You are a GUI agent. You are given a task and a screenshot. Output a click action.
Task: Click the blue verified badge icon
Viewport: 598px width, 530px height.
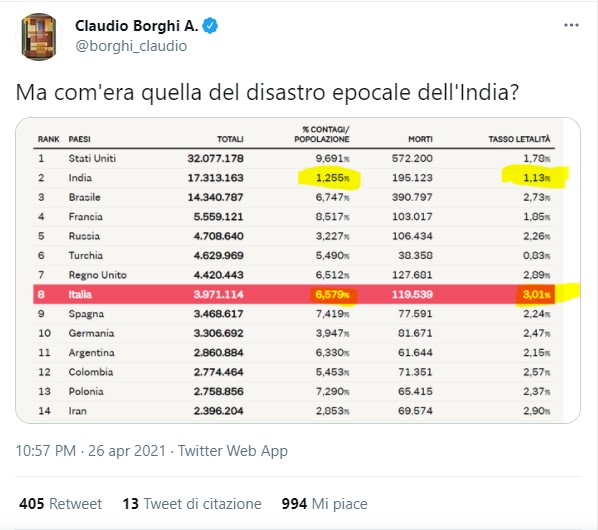[x=210, y=26]
